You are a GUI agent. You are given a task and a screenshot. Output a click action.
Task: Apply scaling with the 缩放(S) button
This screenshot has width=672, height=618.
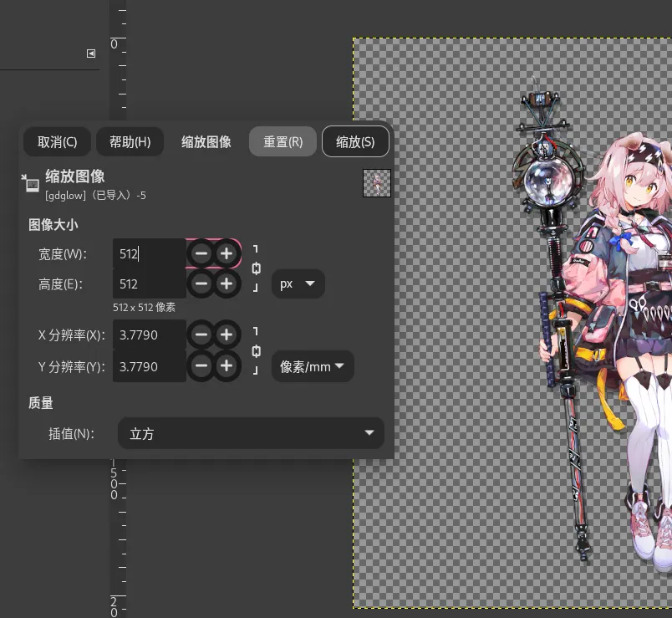click(x=354, y=141)
